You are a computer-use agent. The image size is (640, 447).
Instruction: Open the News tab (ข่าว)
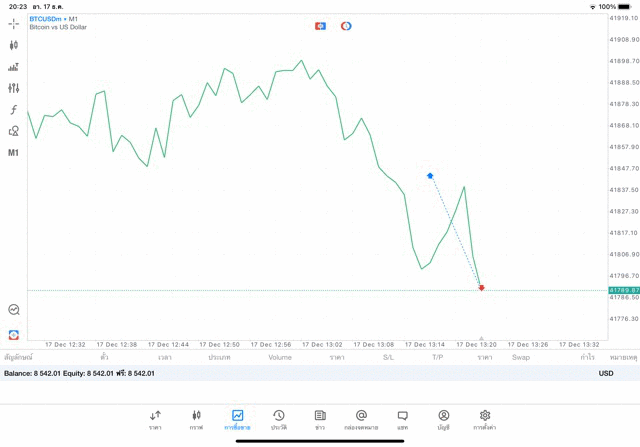[320, 419]
